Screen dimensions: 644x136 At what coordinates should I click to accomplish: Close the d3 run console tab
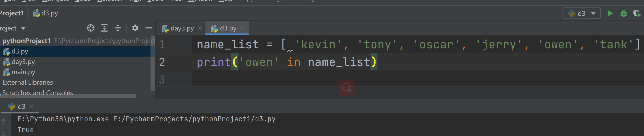coord(31,107)
